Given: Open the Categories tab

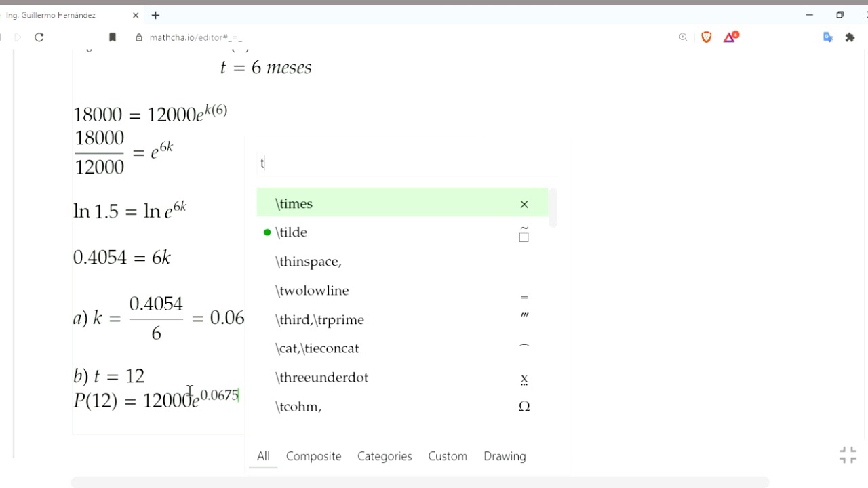Looking at the screenshot, I should pyautogui.click(x=384, y=456).
